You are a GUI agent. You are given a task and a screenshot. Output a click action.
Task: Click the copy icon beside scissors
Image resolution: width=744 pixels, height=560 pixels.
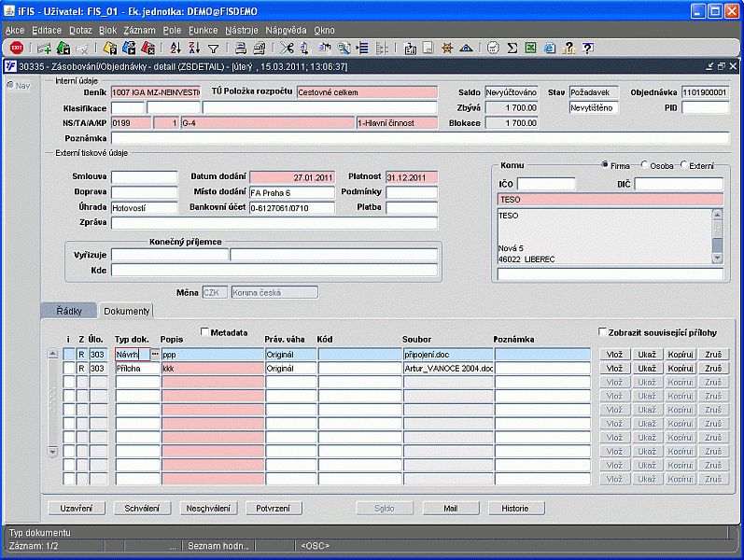305,48
